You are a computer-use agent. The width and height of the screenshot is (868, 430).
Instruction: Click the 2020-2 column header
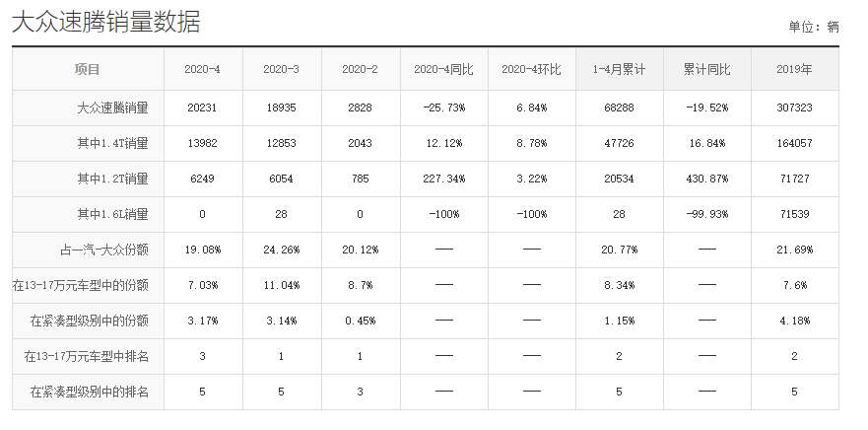click(360, 69)
